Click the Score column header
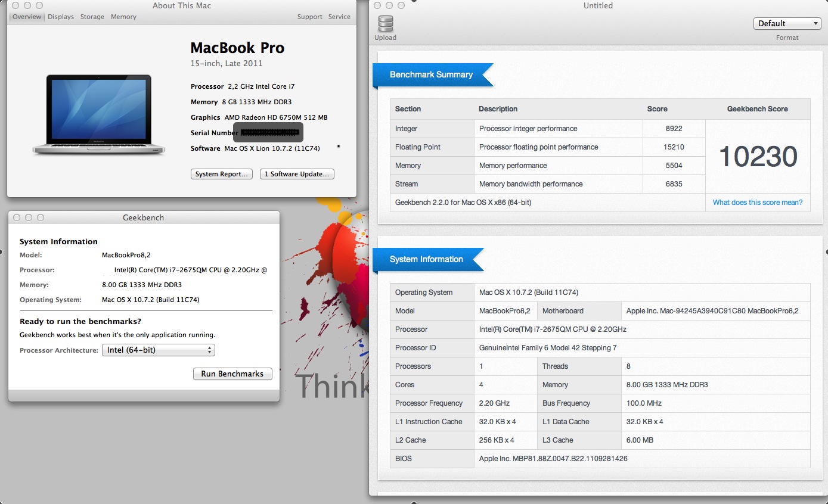 (x=658, y=109)
